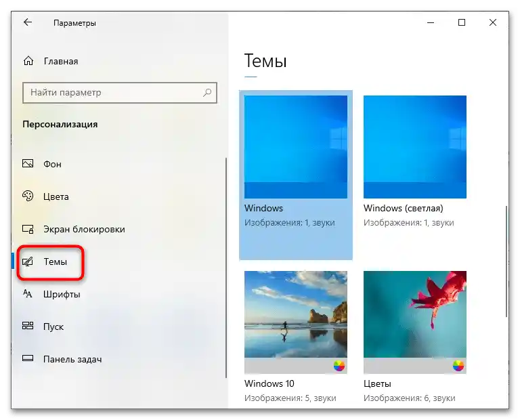Open the Главная home icon
This screenshot has width=520, height=420.
pyautogui.click(x=28, y=61)
